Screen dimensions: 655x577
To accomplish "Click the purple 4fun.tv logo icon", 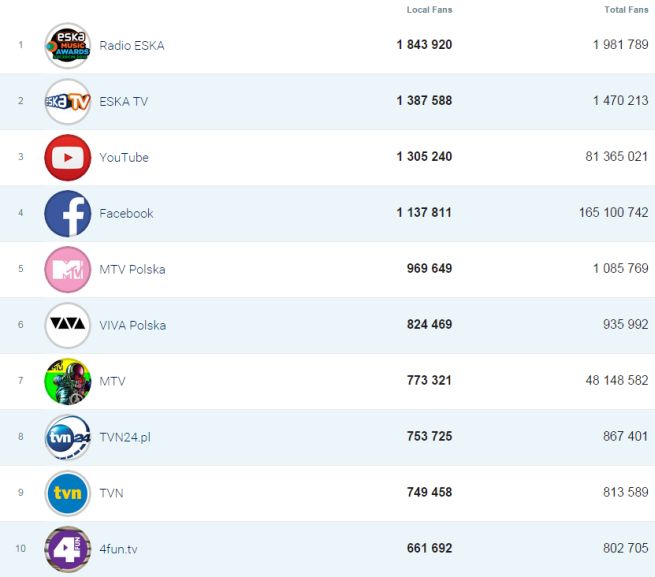I will 67,549.
